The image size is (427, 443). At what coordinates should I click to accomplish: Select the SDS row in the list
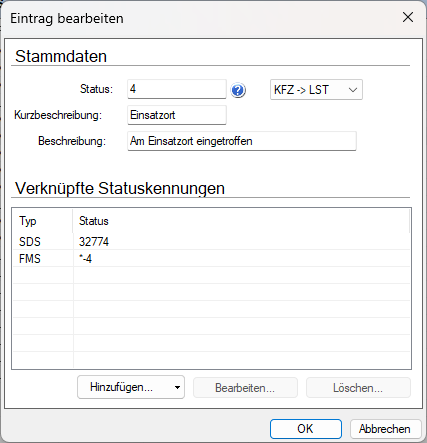pos(211,242)
